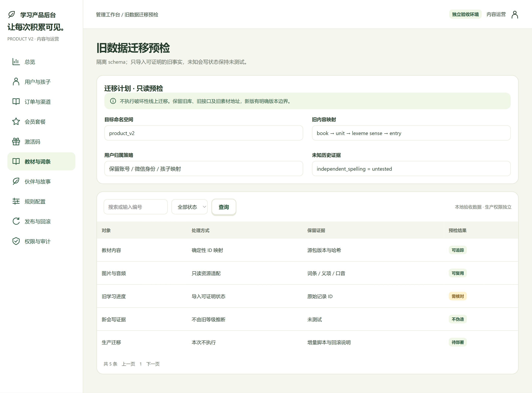Viewport: 532px width, 393px height.
Task: Click the 不由旧等级推断 cell
Action: [208, 319]
